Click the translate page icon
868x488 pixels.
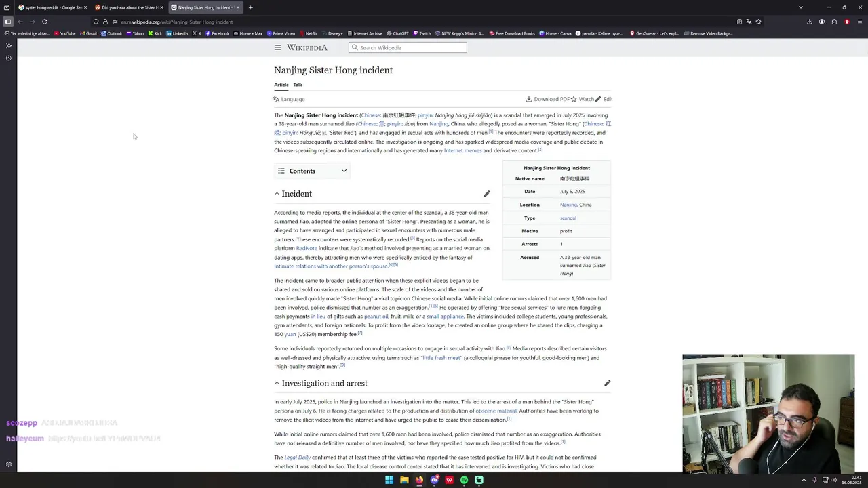[749, 22]
